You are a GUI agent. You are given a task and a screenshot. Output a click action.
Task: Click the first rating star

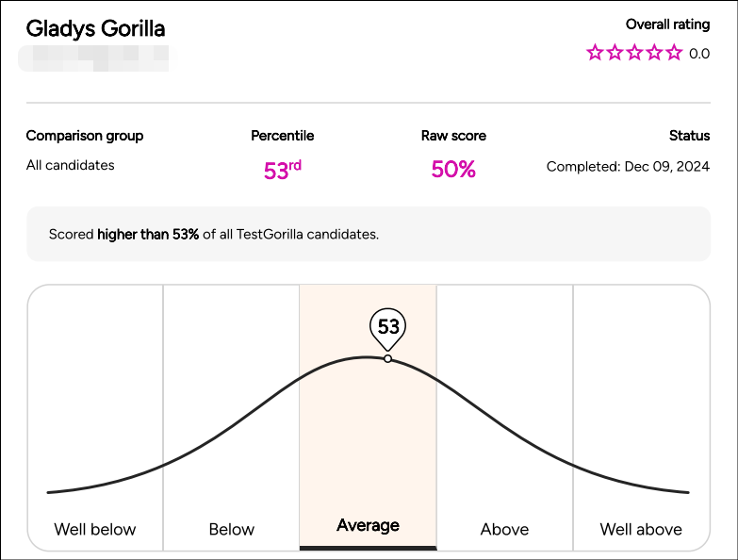point(595,52)
